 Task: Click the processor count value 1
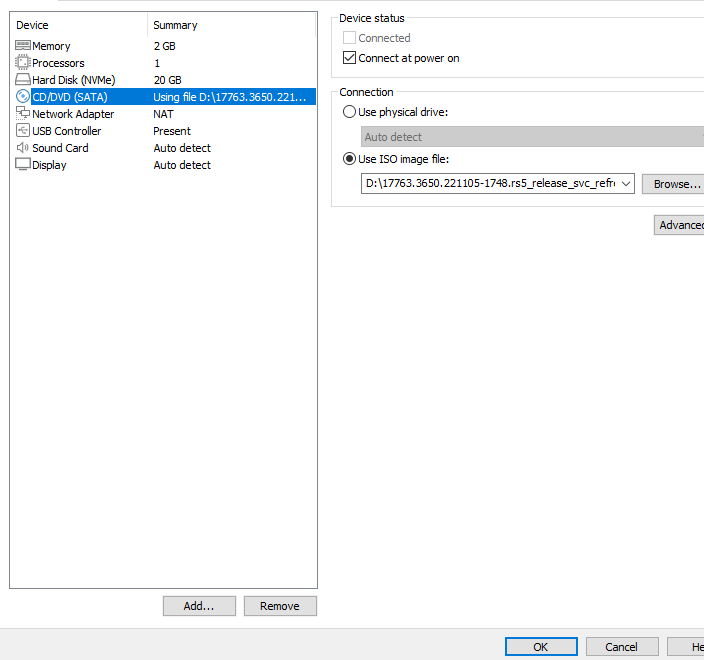tap(157, 63)
